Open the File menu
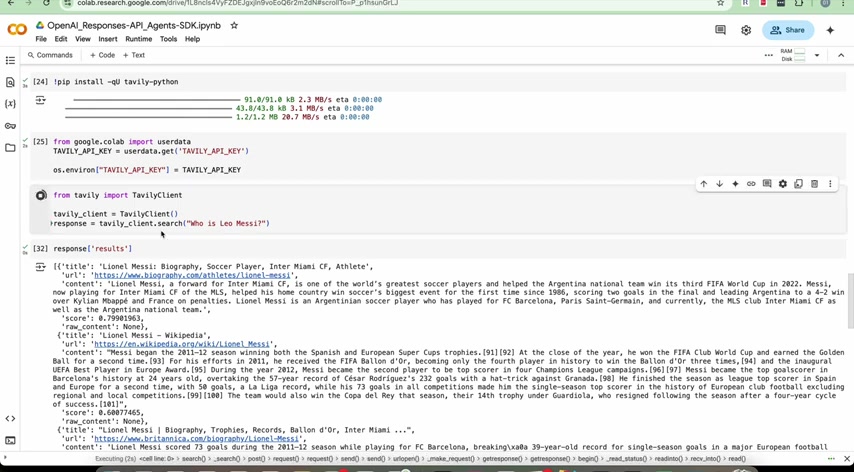Image resolution: width=854 pixels, height=472 pixels. tap(41, 39)
